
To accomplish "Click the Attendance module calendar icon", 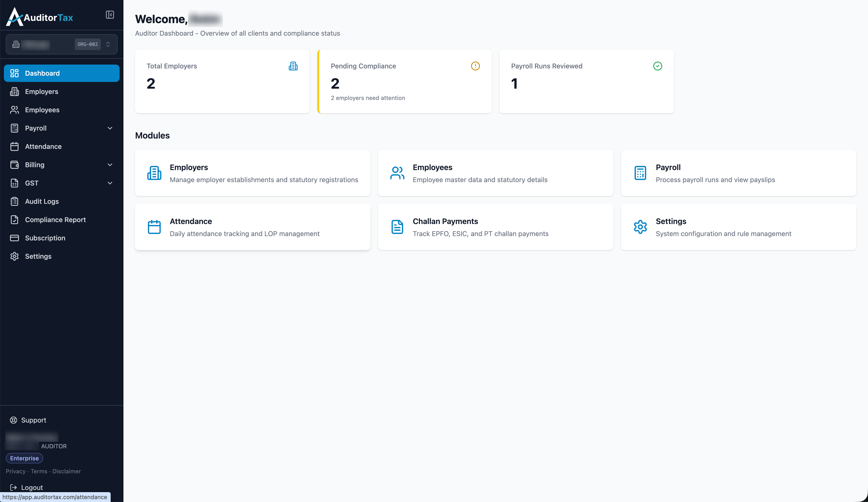I will 154,227.
